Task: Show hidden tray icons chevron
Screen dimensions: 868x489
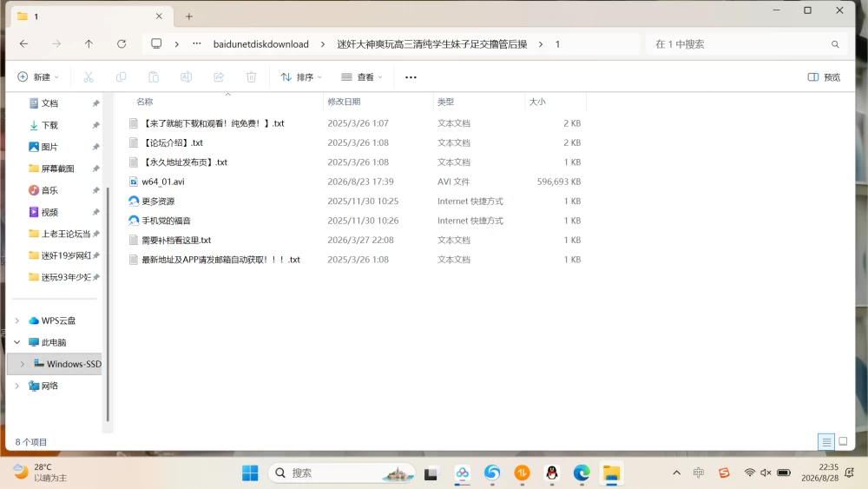Action: 676,472
